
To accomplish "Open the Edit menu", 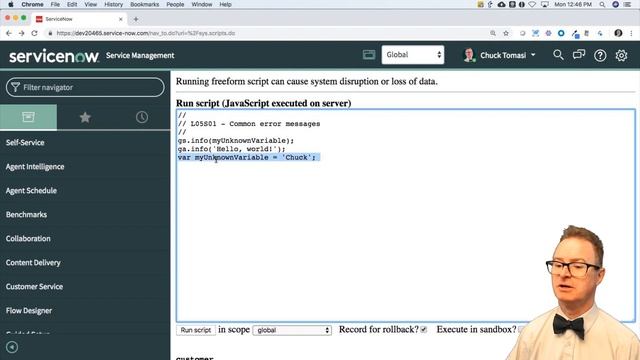I will click(x=72, y=4).
